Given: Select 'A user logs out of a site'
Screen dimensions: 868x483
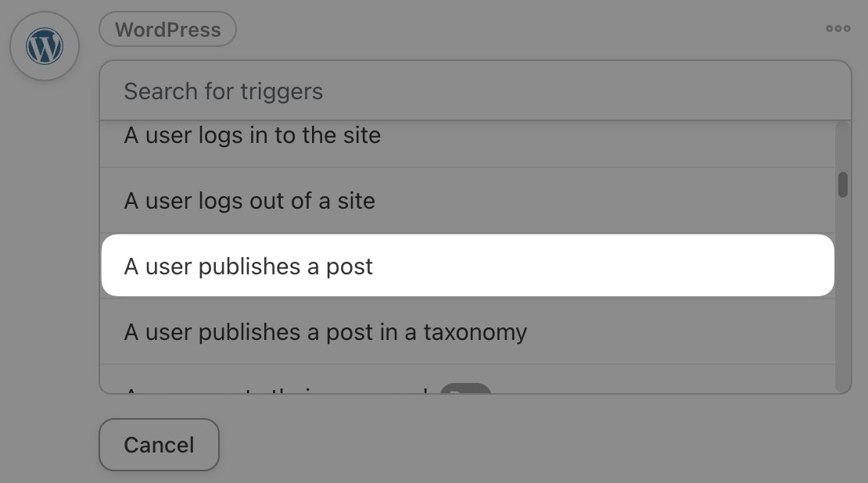Looking at the screenshot, I should 468,200.
